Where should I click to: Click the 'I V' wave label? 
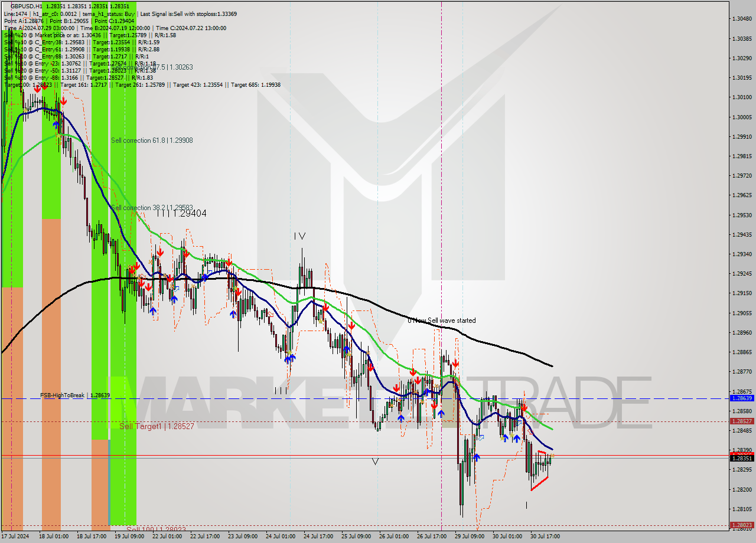pos(299,236)
